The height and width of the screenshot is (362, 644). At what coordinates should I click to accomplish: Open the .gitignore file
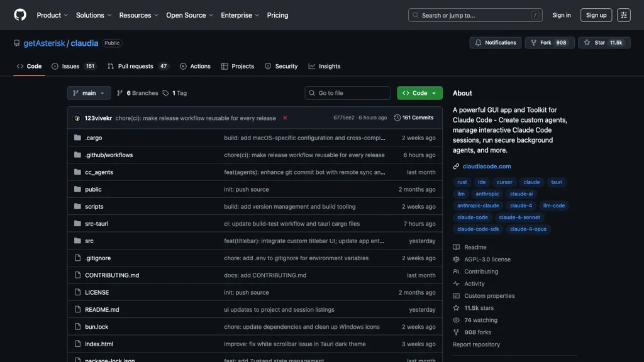97,258
